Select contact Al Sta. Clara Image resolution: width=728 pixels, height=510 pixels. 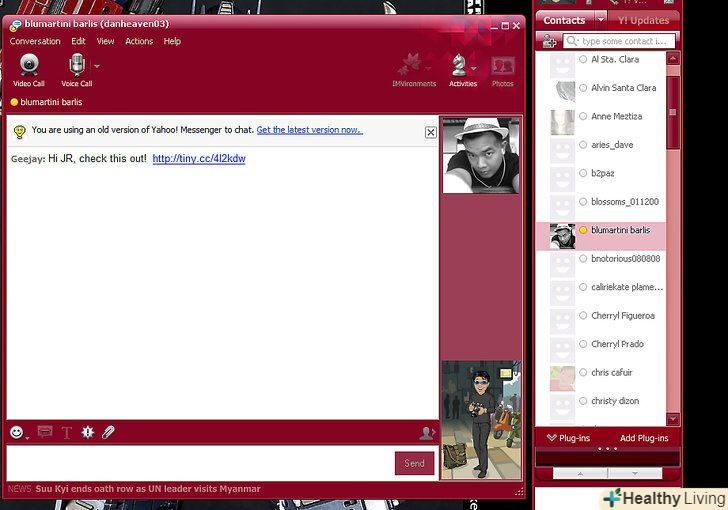pyautogui.click(x=601, y=64)
